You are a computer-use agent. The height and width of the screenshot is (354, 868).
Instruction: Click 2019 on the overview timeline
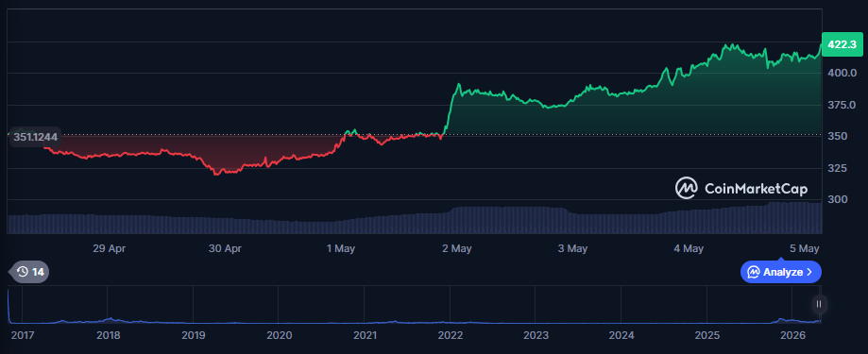(194, 335)
